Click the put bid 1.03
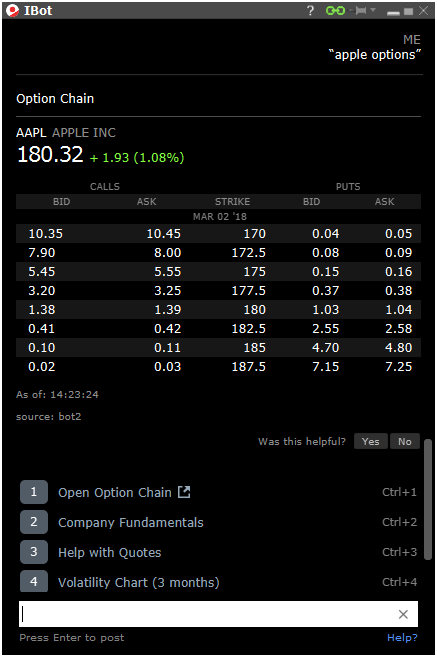 (326, 310)
